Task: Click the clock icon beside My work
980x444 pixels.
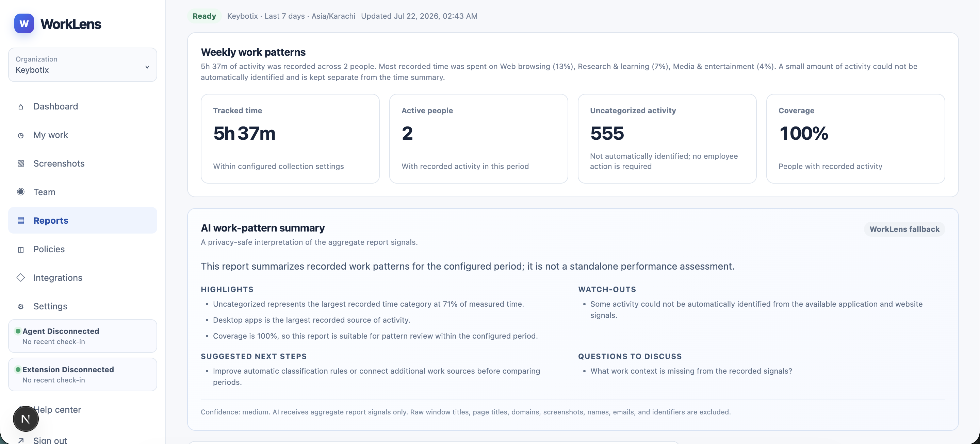Action: pos(21,135)
